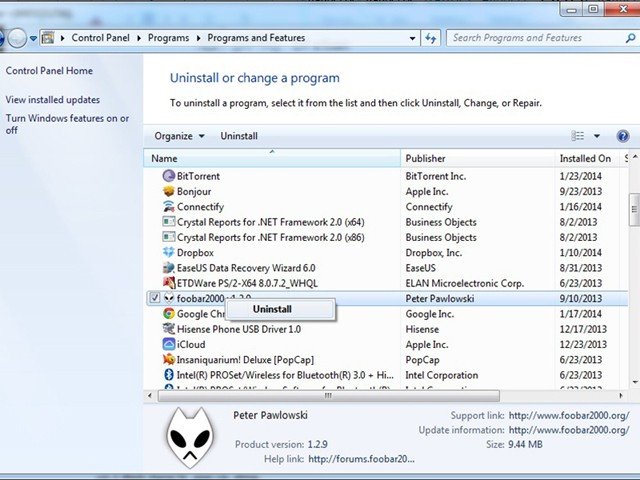640x480 pixels.
Task: Go to Control Panel Home
Action: tap(49, 71)
